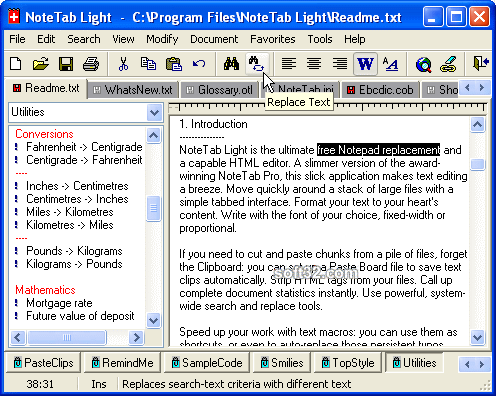The image size is (496, 396).
Task: Click the clip list horizontal scrollbar thumb
Action: point(67,337)
